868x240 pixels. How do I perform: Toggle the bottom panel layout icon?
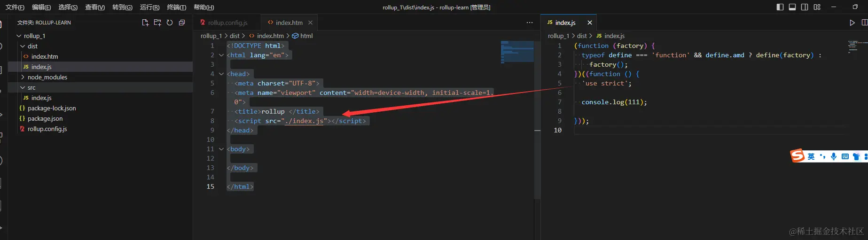(792, 7)
